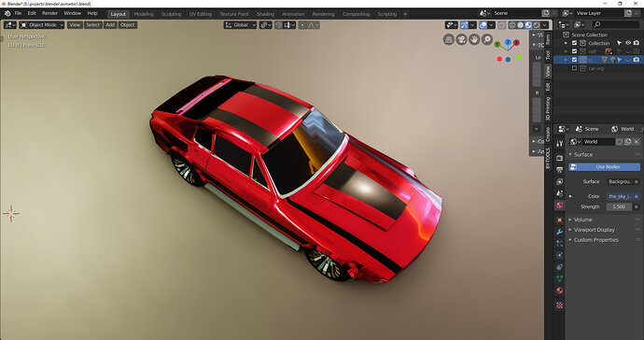Image resolution: width=644 pixels, height=340 pixels.
Task: Toggle Collection checkbox in outliner
Action: point(575,43)
